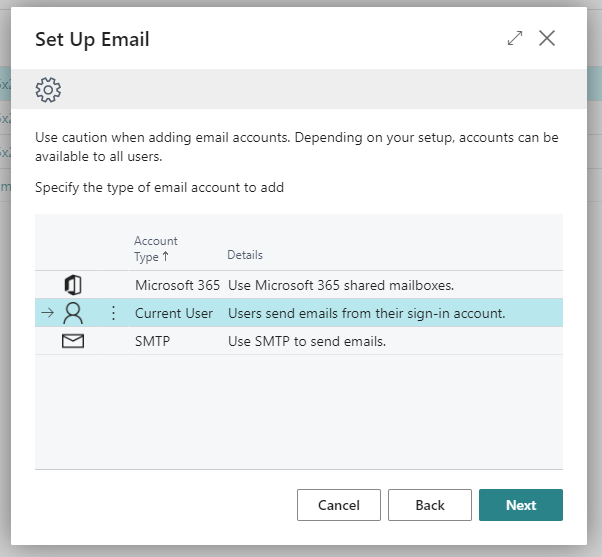Click the Microsoft 365 shared mailboxes description
602x557 pixels.
pos(341,285)
